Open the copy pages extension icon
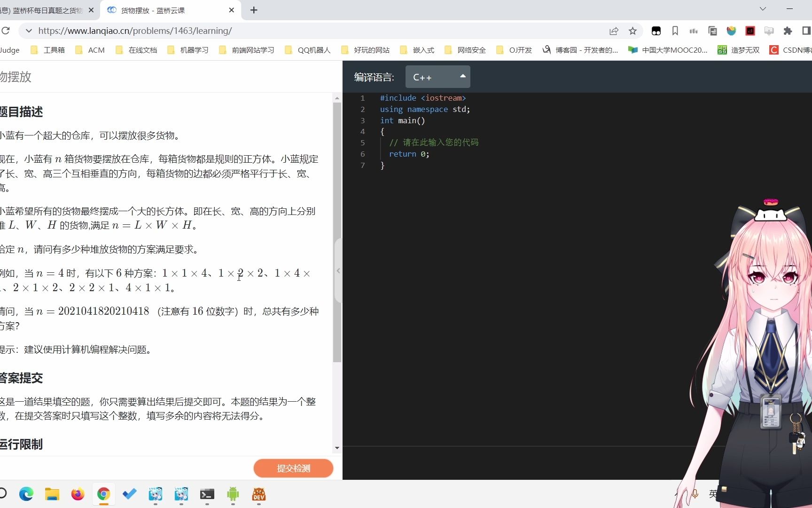The image size is (812, 508). [x=712, y=31]
